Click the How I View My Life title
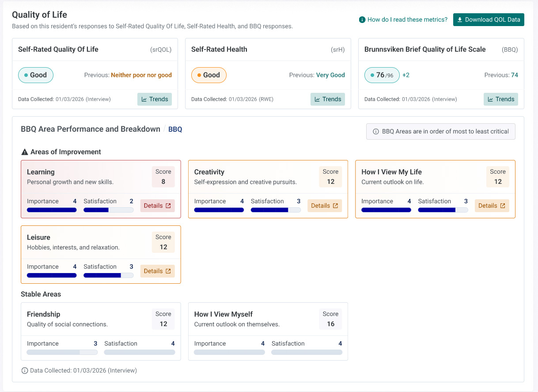Screen dimensions: 538x392 click(x=391, y=172)
